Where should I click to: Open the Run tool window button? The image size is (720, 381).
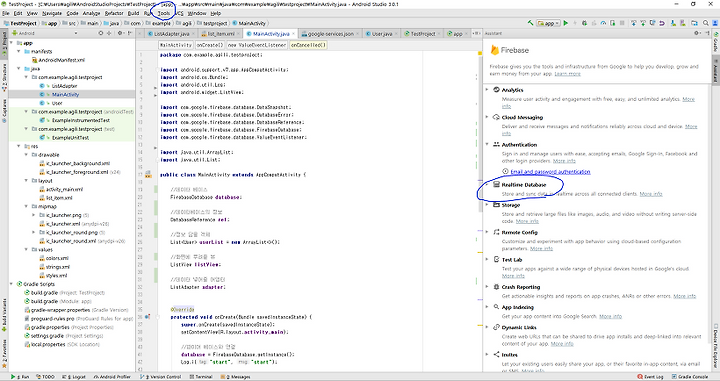click(20, 377)
